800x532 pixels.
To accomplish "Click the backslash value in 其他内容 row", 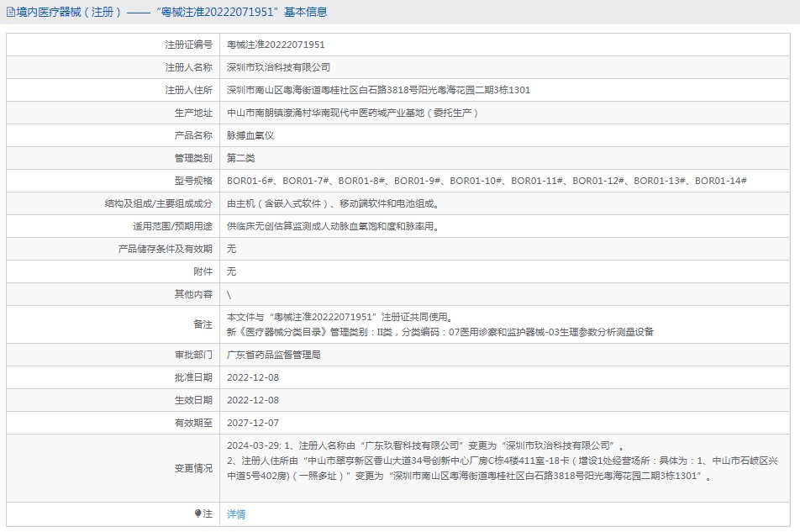I will pyautogui.click(x=229, y=295).
